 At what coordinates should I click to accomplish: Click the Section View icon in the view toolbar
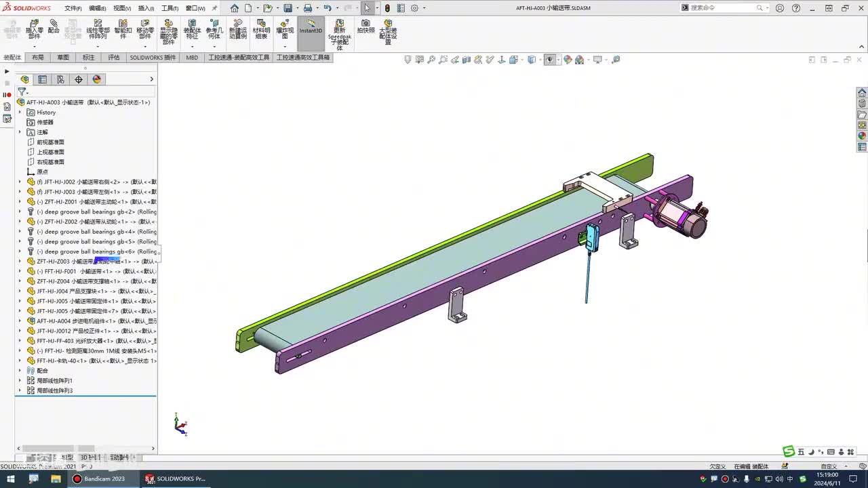tap(467, 60)
